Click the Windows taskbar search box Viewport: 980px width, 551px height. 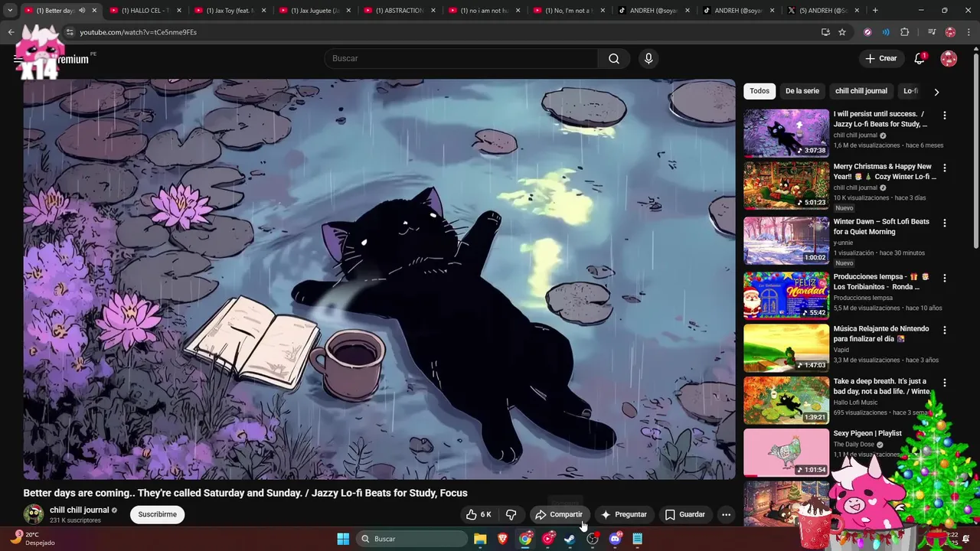pyautogui.click(x=413, y=539)
